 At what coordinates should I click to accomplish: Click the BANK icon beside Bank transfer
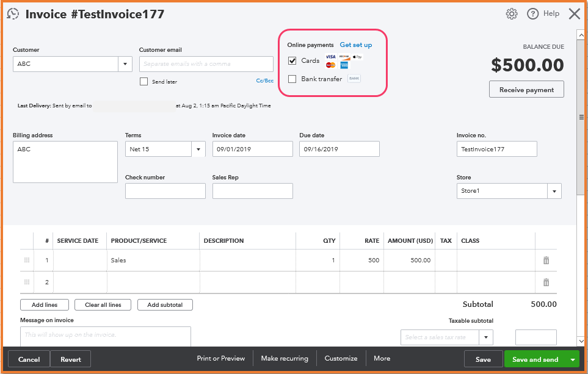point(354,78)
